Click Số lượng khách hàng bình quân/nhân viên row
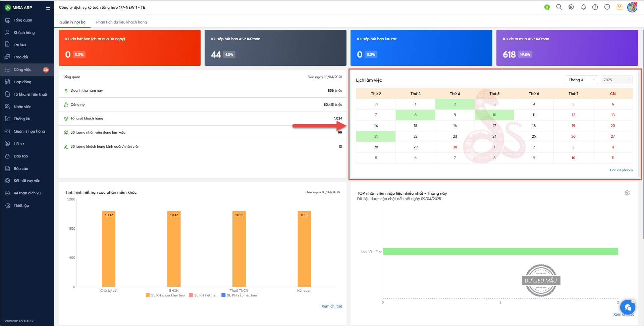Image resolution: width=644 pixels, height=326 pixels. [203, 147]
